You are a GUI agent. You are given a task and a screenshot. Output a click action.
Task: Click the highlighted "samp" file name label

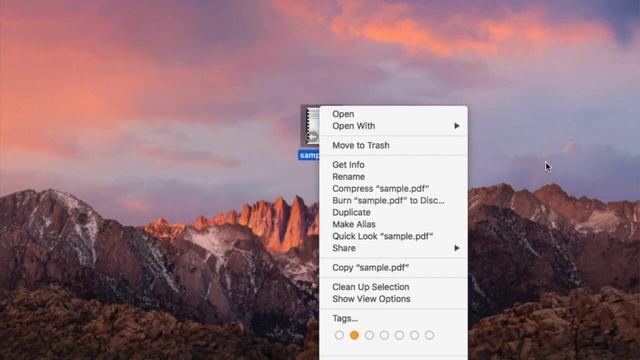309,155
